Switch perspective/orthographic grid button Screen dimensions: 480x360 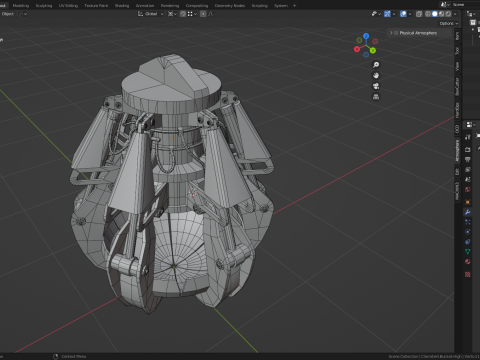click(376, 97)
